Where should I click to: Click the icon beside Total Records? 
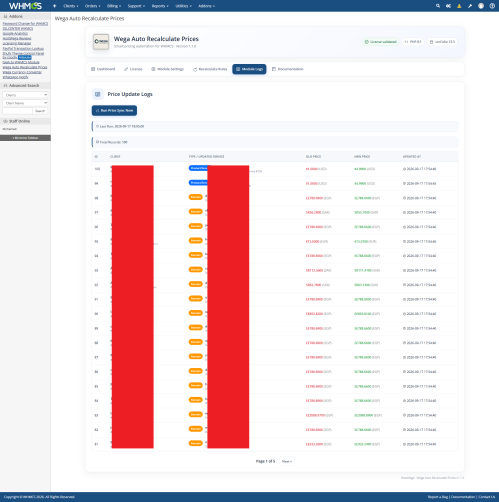tap(97, 142)
